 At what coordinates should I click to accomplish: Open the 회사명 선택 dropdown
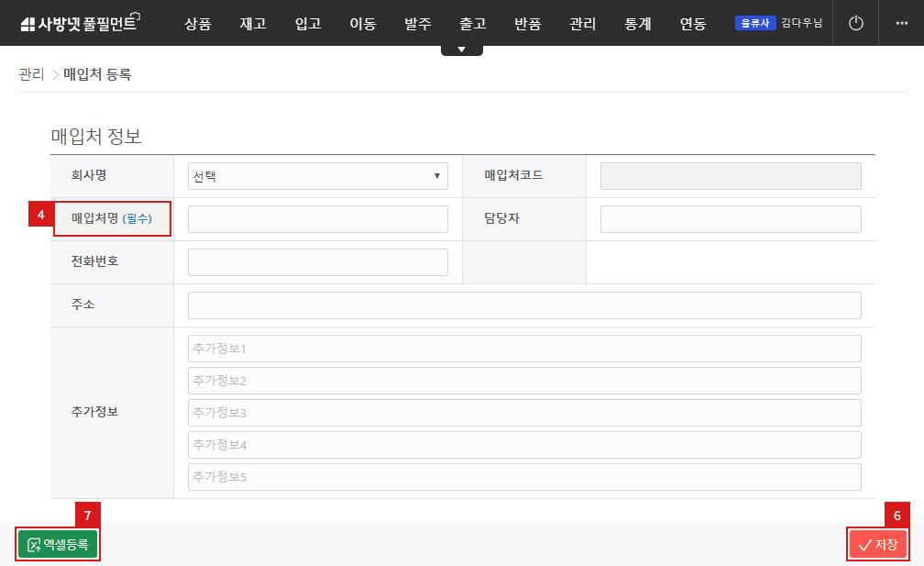[317, 176]
